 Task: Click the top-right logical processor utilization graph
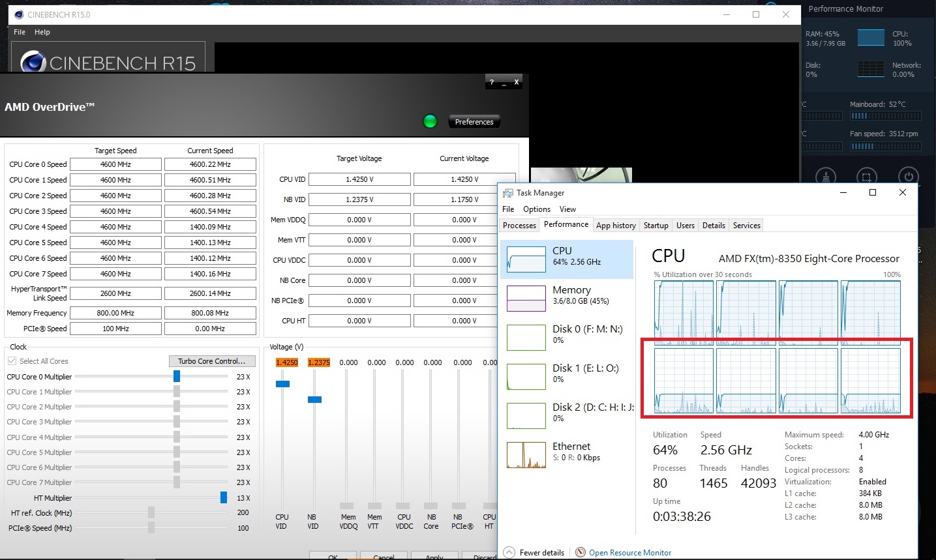point(871,312)
